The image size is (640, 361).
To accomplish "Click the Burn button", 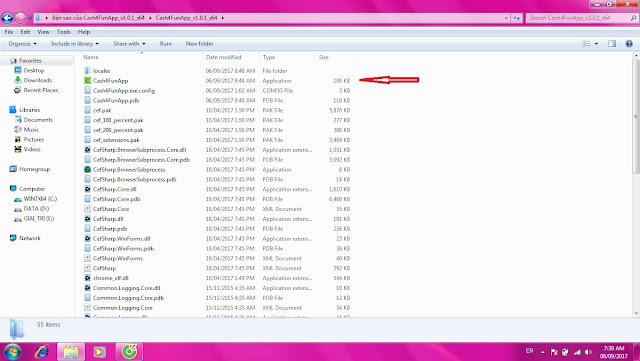I will tap(166, 44).
